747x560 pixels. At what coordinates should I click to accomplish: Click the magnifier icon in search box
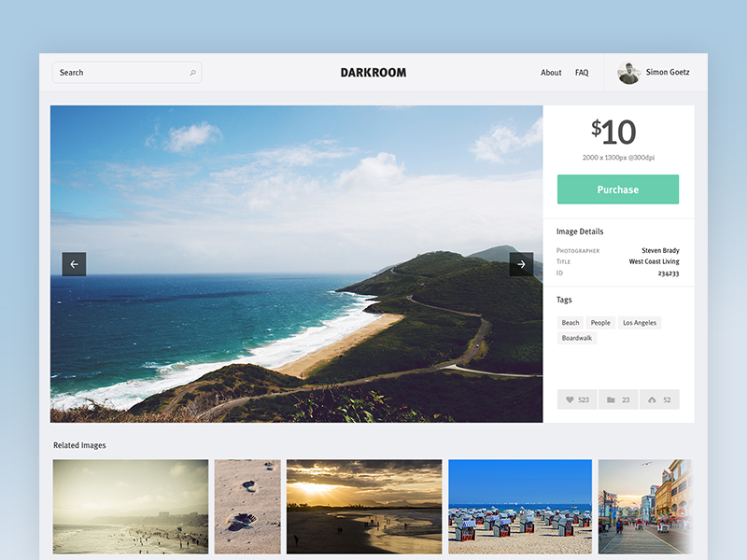coord(192,73)
